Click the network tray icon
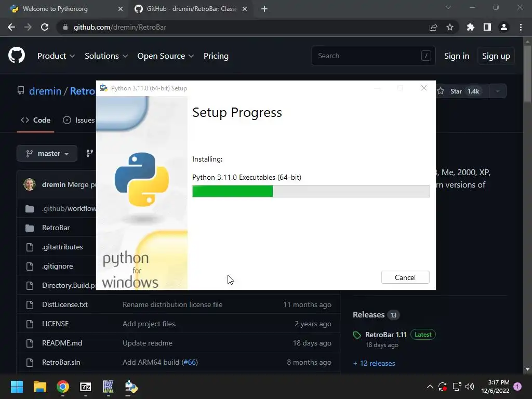 (457, 387)
